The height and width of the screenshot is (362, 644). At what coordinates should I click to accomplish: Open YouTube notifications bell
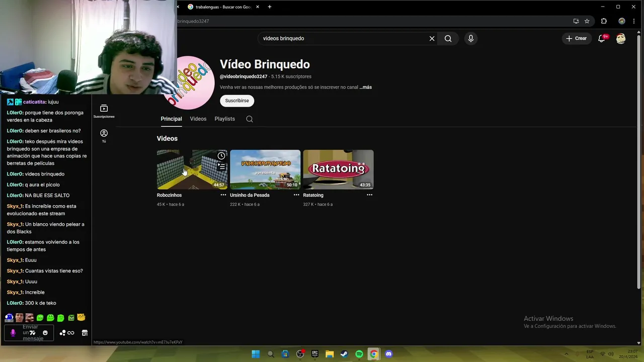point(602,38)
